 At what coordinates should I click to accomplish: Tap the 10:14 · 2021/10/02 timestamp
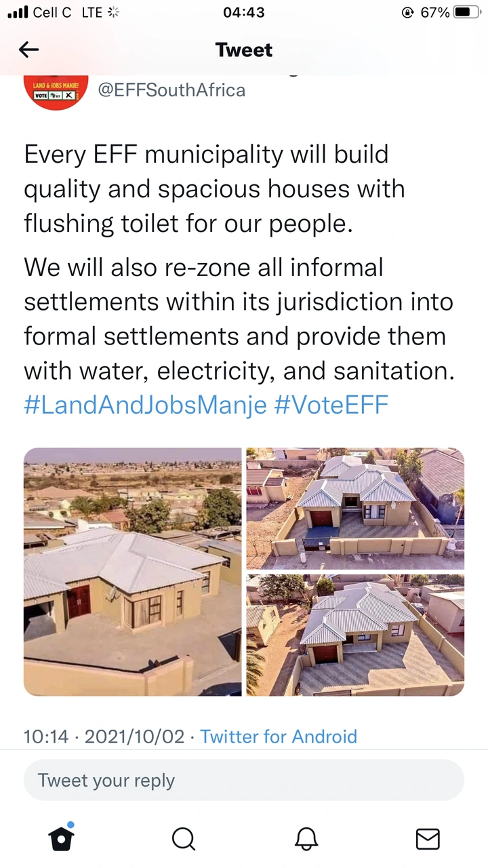104,736
